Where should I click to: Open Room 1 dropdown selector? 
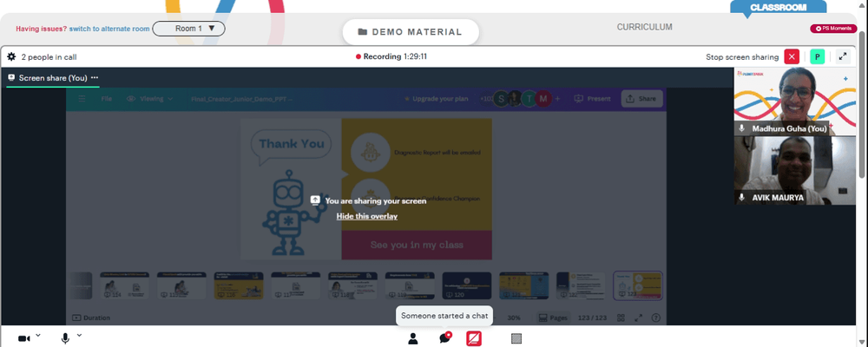pos(188,29)
